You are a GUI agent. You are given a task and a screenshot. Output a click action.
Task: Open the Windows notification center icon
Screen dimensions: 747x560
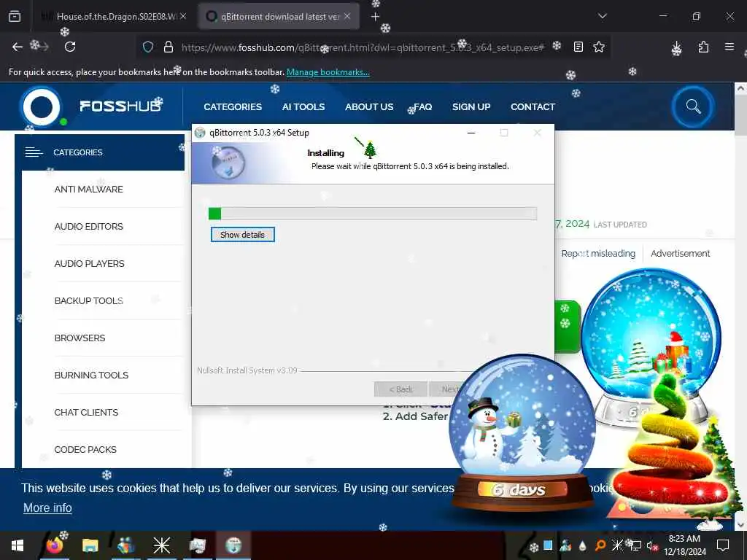(723, 545)
